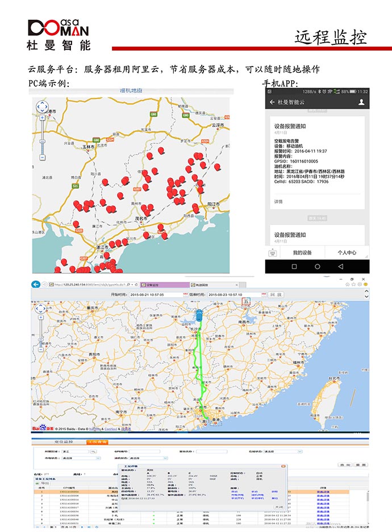Viewport: 392px width, 532px height.
Task: Click the 回放 playback button
Action: point(276,294)
